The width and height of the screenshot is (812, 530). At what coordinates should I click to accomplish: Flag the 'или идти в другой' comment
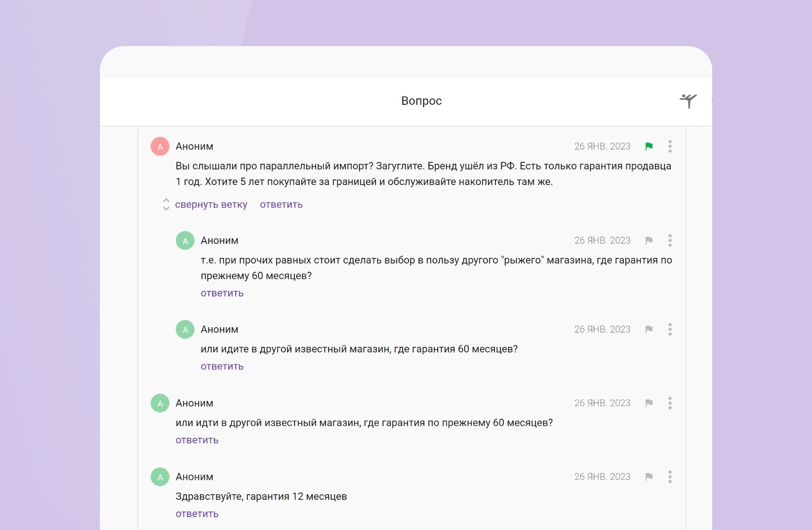pos(649,403)
